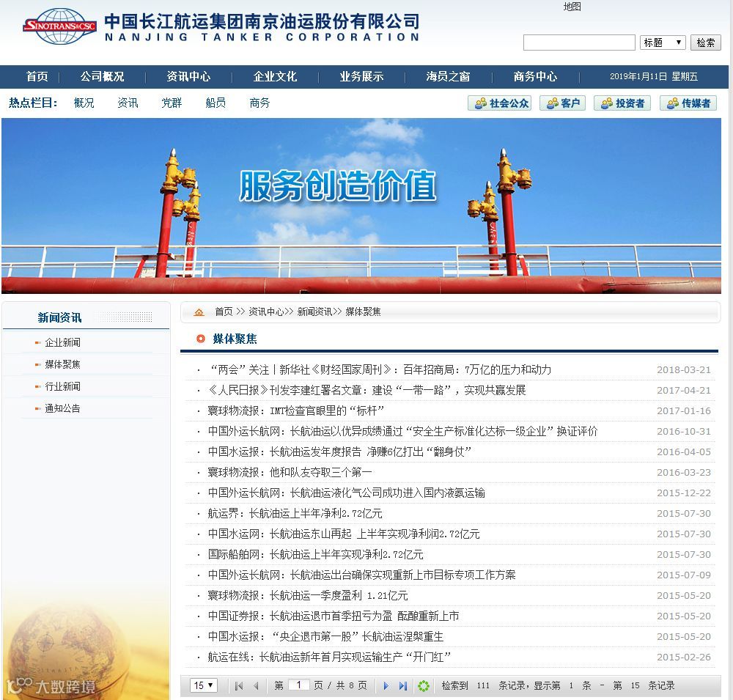This screenshot has height=700, width=733.
Task: Open article on 液化气公司 液氨运输
Action: (347, 493)
